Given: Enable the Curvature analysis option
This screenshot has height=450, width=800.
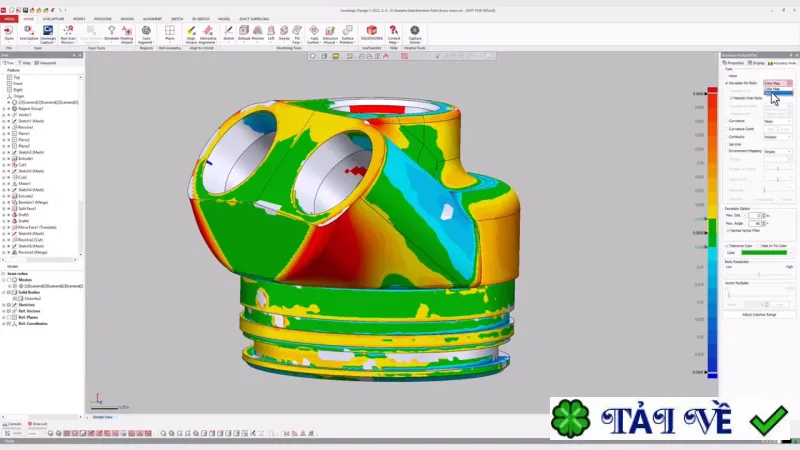Looking at the screenshot, I should click(727, 121).
